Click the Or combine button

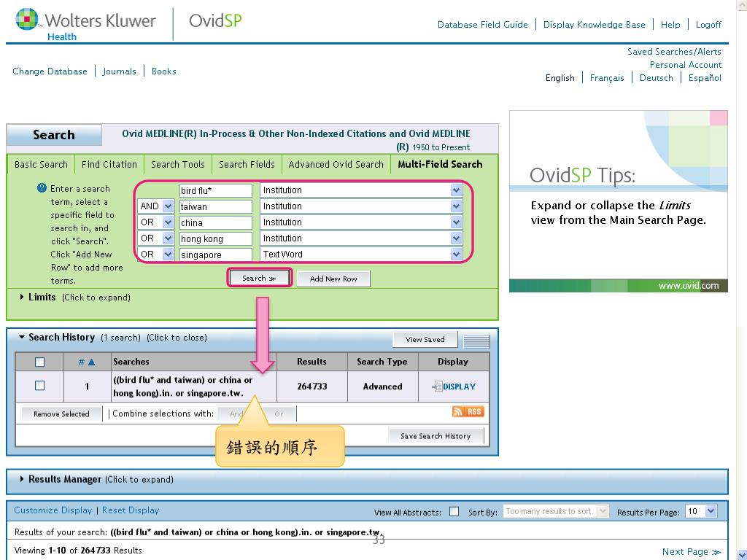point(279,414)
